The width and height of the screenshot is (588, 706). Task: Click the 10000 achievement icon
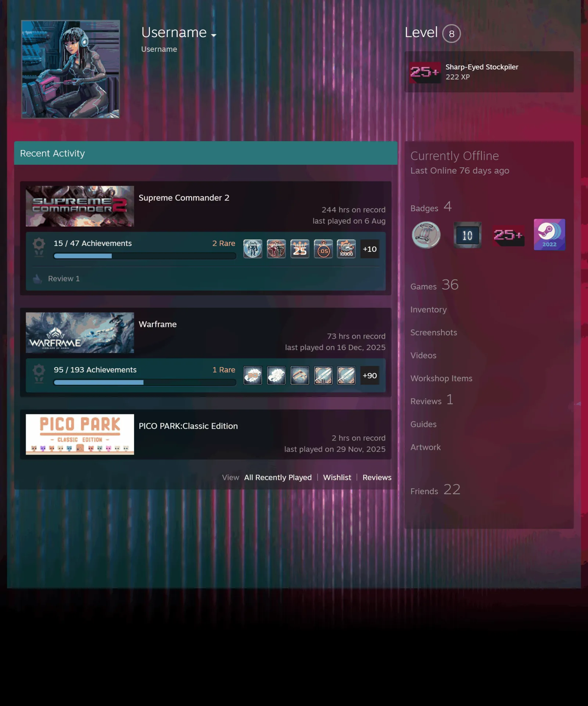coord(346,249)
